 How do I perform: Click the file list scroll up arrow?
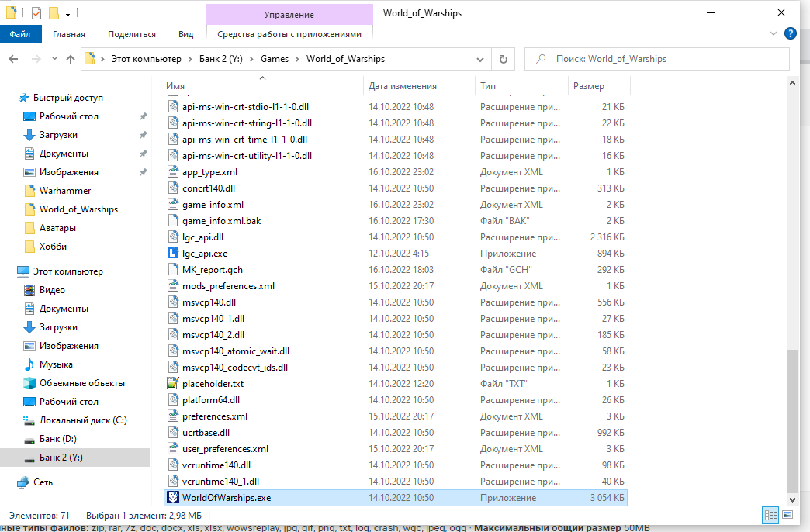(792, 83)
